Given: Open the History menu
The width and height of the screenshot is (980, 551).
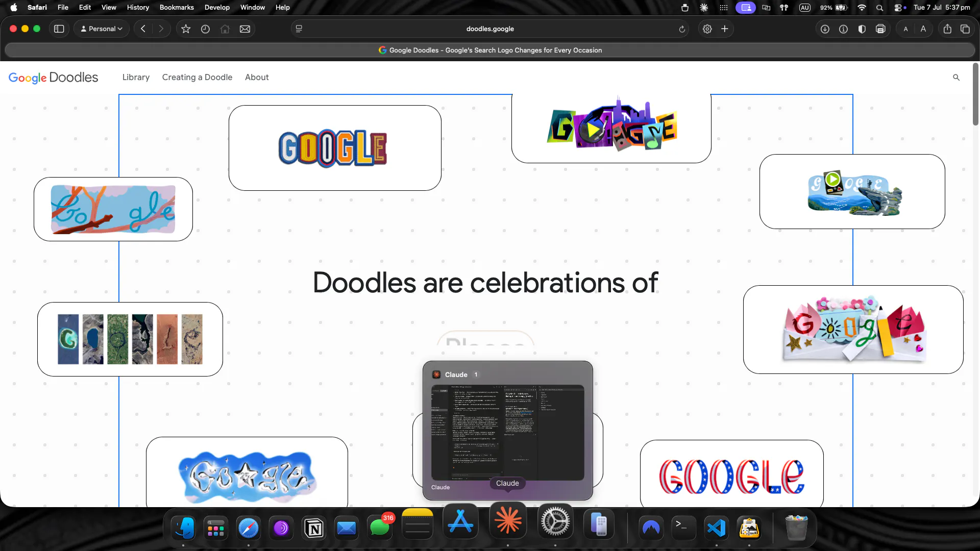Looking at the screenshot, I should pos(138,7).
